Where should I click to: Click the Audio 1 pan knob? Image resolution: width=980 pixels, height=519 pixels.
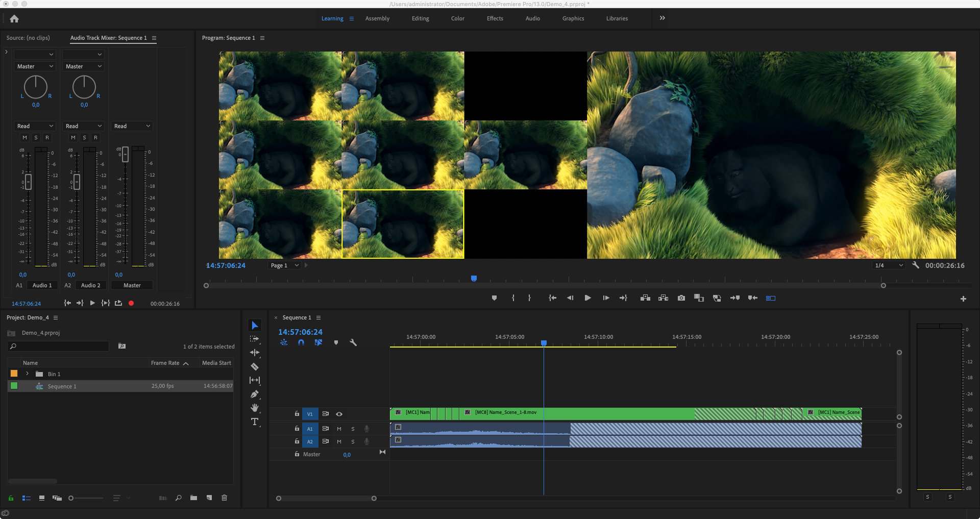pos(36,87)
